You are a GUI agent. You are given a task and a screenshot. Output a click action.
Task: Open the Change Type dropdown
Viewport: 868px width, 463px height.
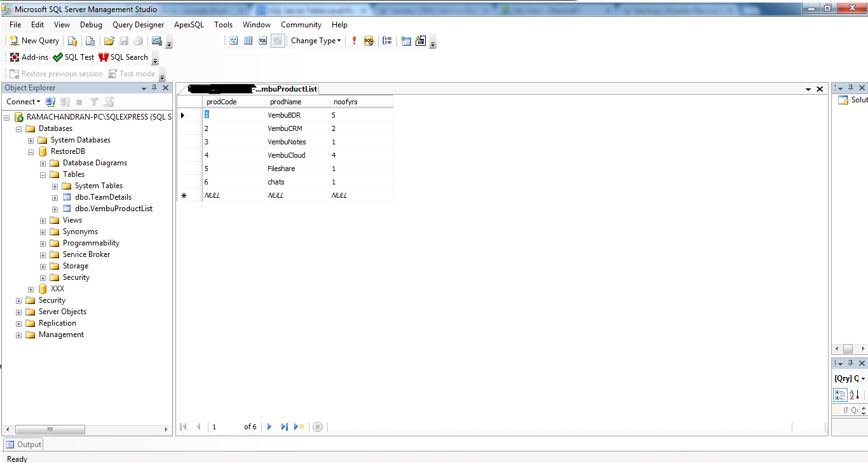[x=316, y=41]
